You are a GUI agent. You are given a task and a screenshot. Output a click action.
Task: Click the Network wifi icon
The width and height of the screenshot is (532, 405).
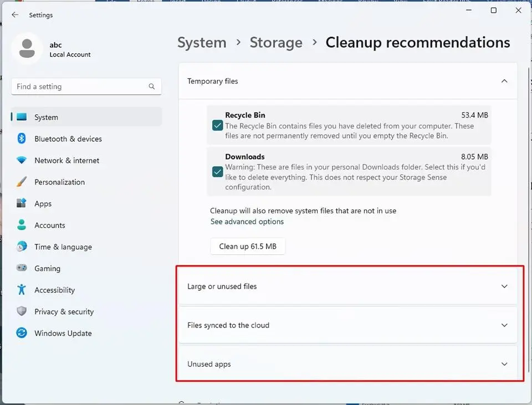[22, 160]
